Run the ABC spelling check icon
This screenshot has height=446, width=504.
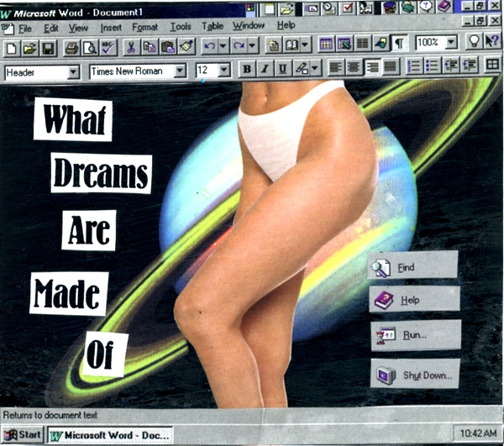coord(108,47)
